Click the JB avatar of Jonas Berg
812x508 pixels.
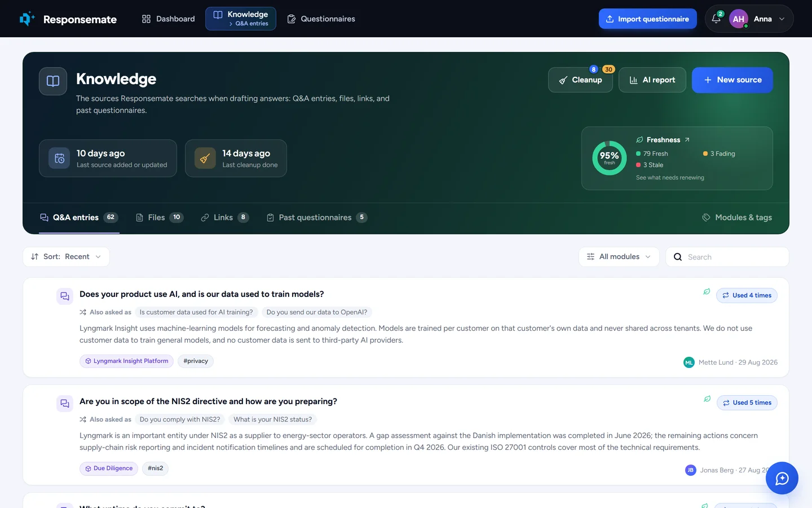[x=691, y=470]
